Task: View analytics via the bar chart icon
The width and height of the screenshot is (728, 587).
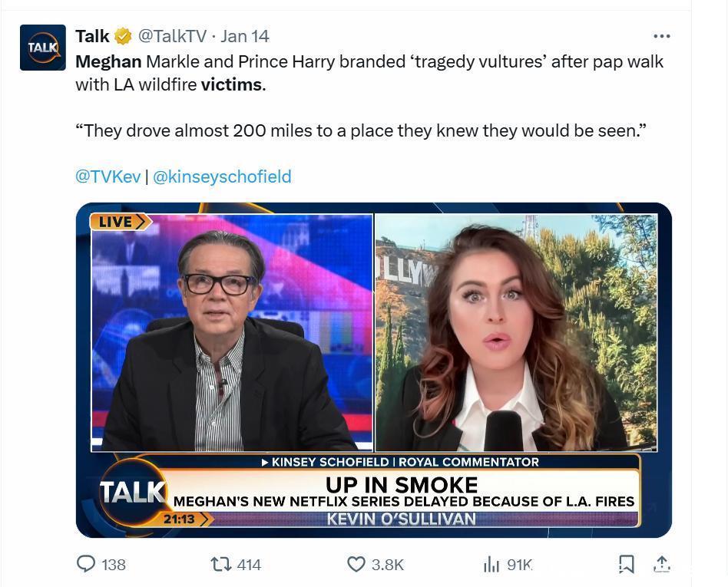Action: (x=491, y=564)
